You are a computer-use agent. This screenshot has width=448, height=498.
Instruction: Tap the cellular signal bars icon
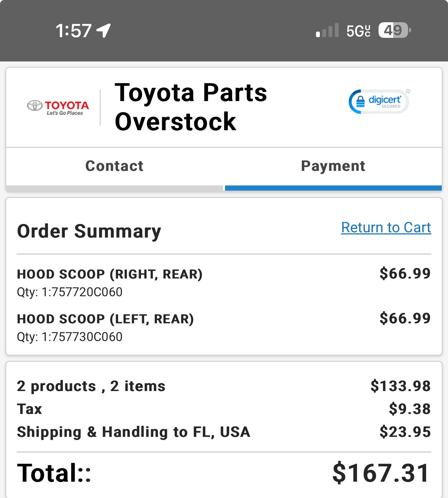click(x=327, y=31)
